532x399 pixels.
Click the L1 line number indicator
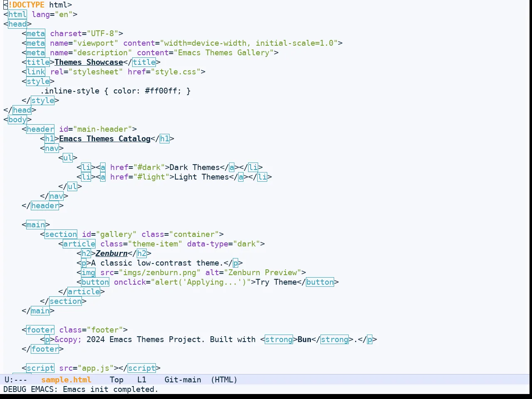[142, 380]
